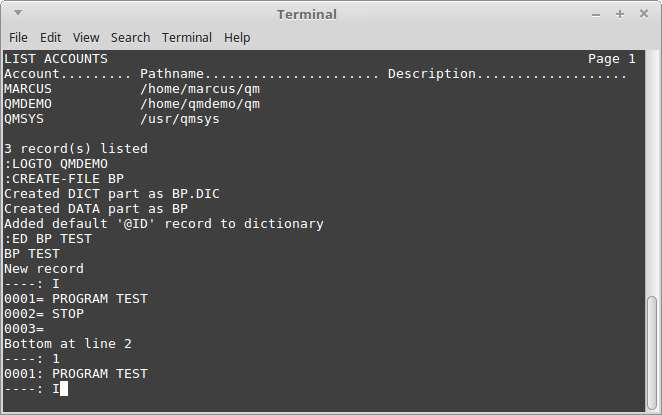662x415 pixels.
Task: Open the Search menu
Action: tap(130, 38)
